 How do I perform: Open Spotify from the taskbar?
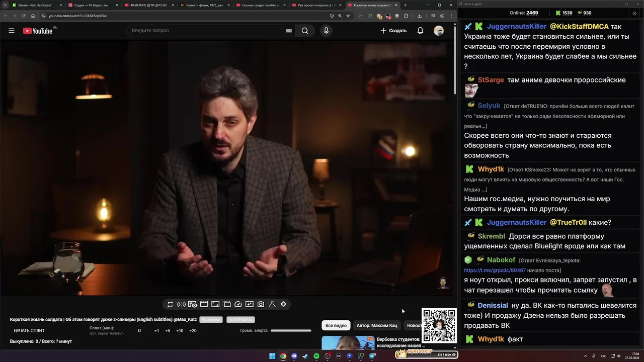(x=316, y=356)
